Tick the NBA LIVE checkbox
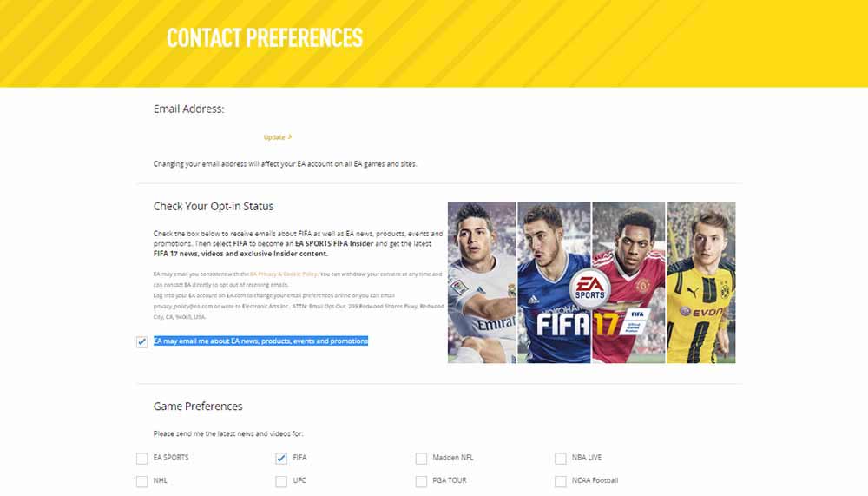The image size is (868, 496). click(x=560, y=459)
